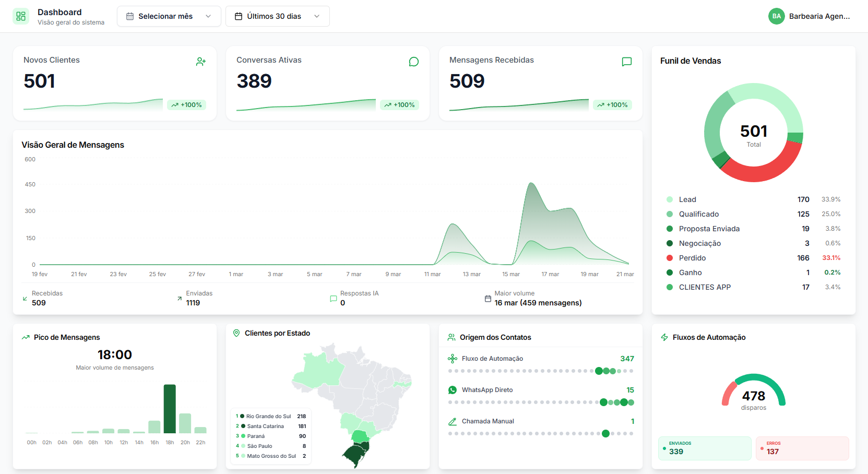Click the pencil icon next to Chamada Manual

(451, 421)
